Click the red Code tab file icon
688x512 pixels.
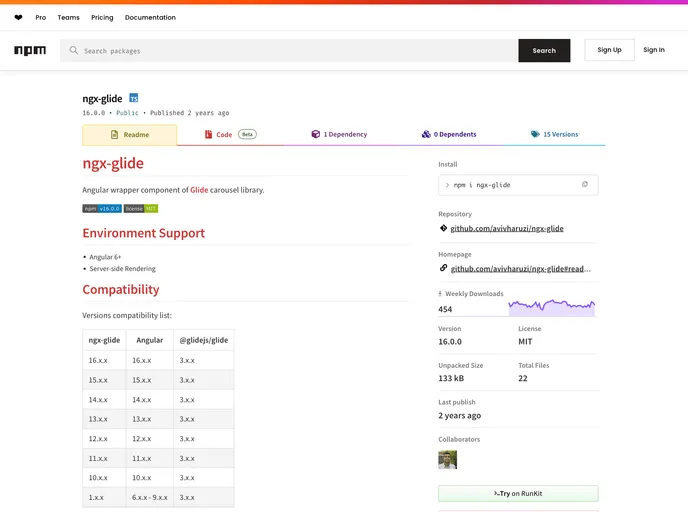[208, 134]
